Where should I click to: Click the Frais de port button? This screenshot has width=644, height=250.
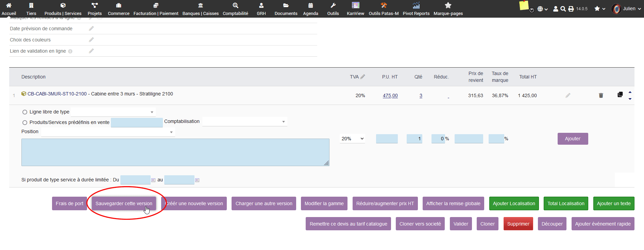click(x=69, y=203)
